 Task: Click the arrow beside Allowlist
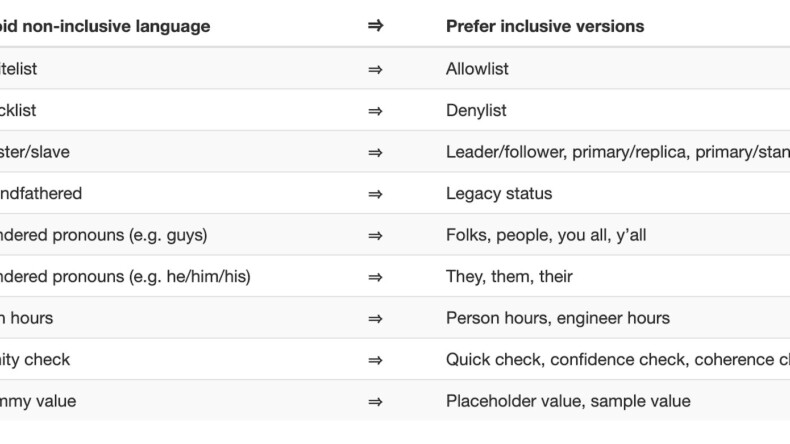[375, 70]
